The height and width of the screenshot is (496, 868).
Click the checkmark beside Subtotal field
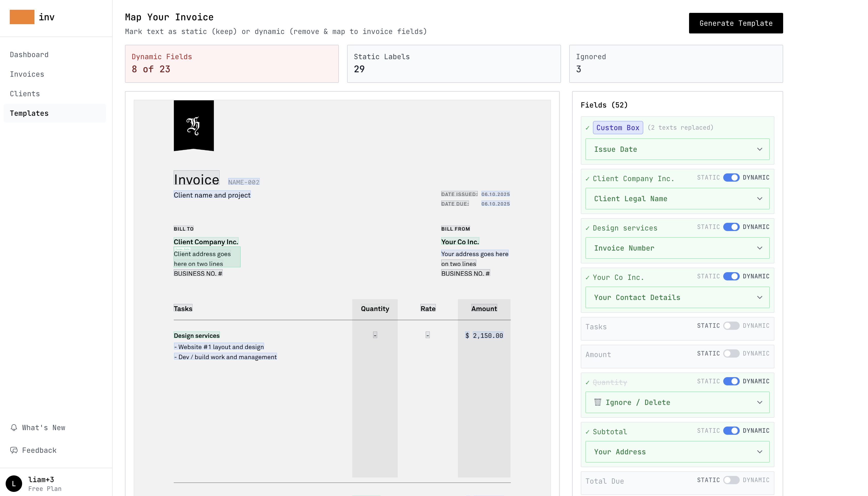coord(587,432)
